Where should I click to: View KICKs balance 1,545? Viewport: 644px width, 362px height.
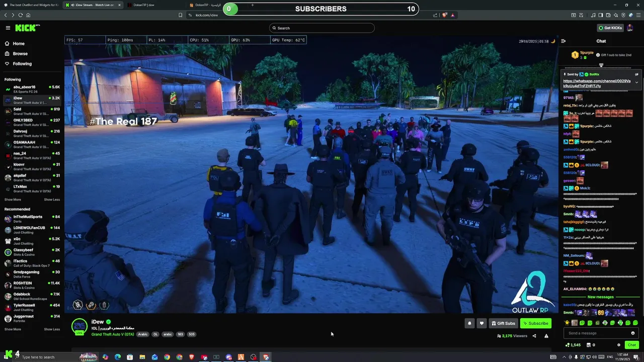coord(573,345)
